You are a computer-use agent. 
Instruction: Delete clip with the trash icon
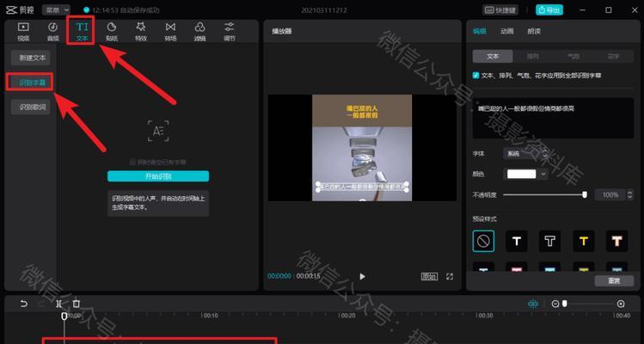[77, 304]
